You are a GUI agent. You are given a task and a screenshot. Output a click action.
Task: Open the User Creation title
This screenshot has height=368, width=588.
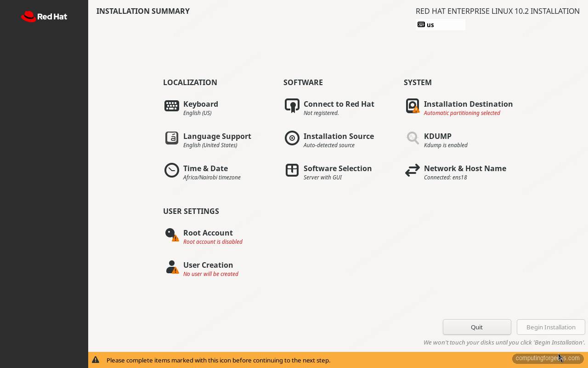point(208,265)
